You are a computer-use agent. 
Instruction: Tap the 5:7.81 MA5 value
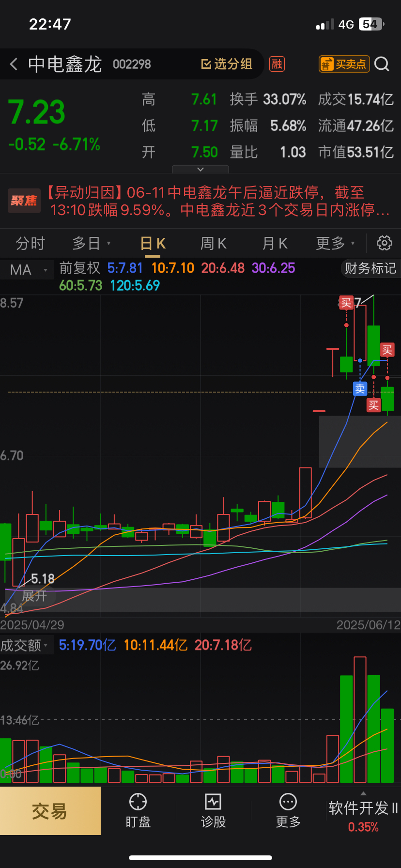point(125,268)
